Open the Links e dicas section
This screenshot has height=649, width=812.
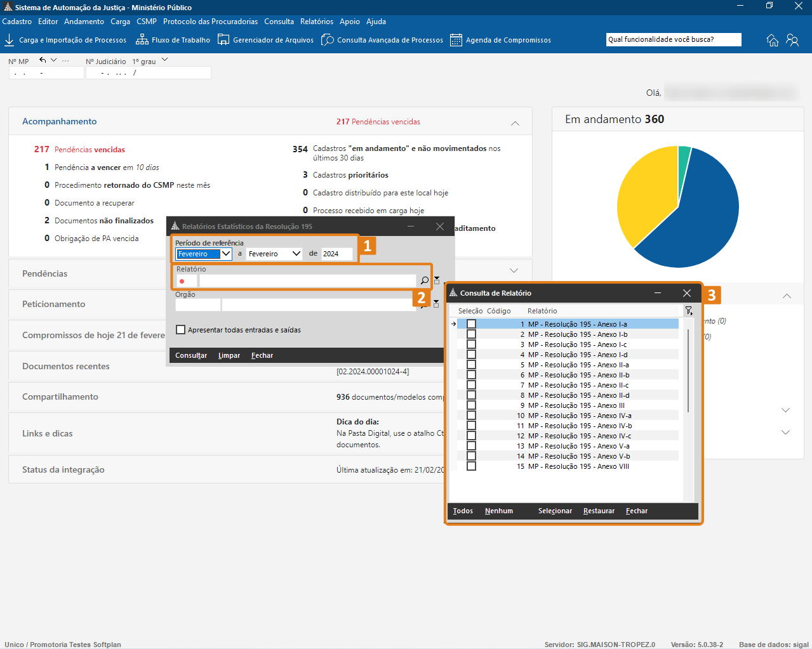[x=48, y=434]
